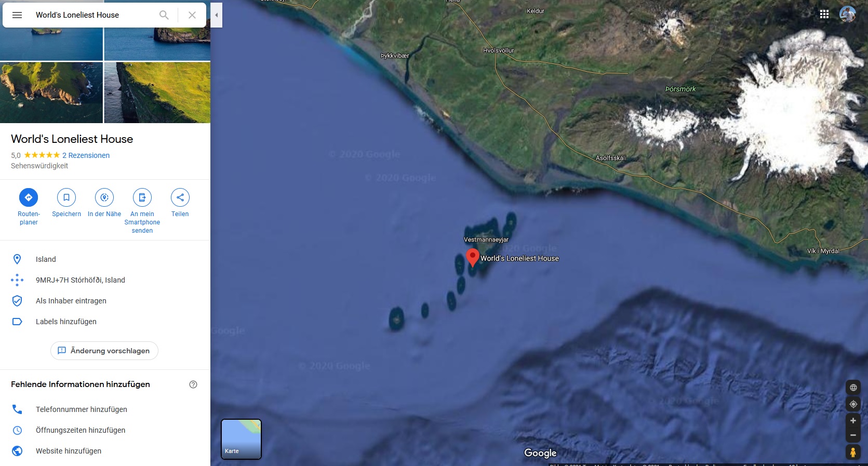This screenshot has height=466, width=868.
Task: Click the World's Loneliest House title
Action: pyautogui.click(x=72, y=139)
